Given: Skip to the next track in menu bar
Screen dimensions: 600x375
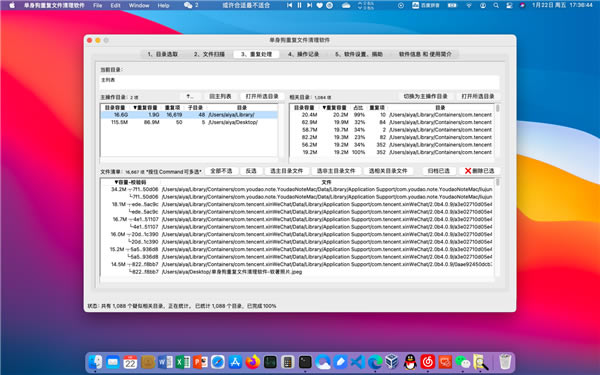Looking at the screenshot, I should [309, 5].
